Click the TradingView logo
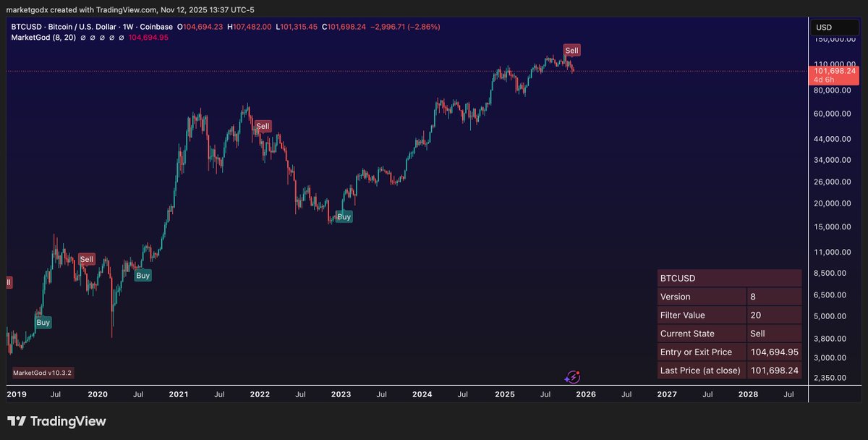Image resolution: width=868 pixels, height=440 pixels. coord(56,421)
